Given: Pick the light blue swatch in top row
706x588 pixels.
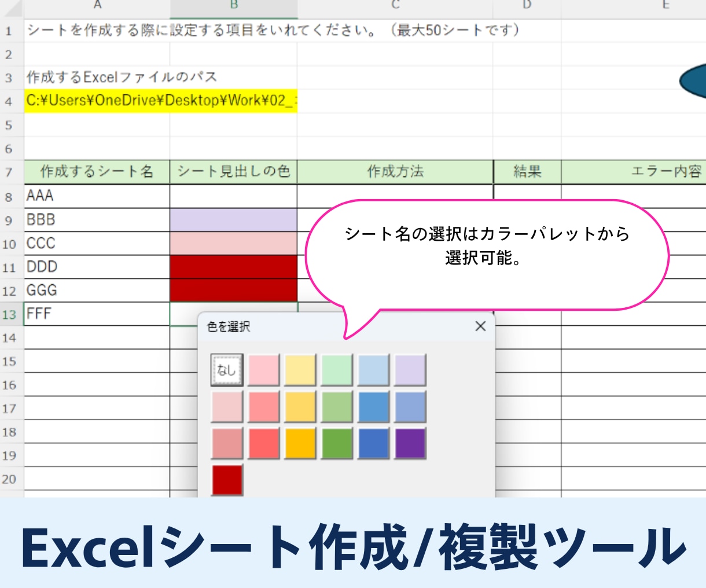Looking at the screenshot, I should [373, 370].
